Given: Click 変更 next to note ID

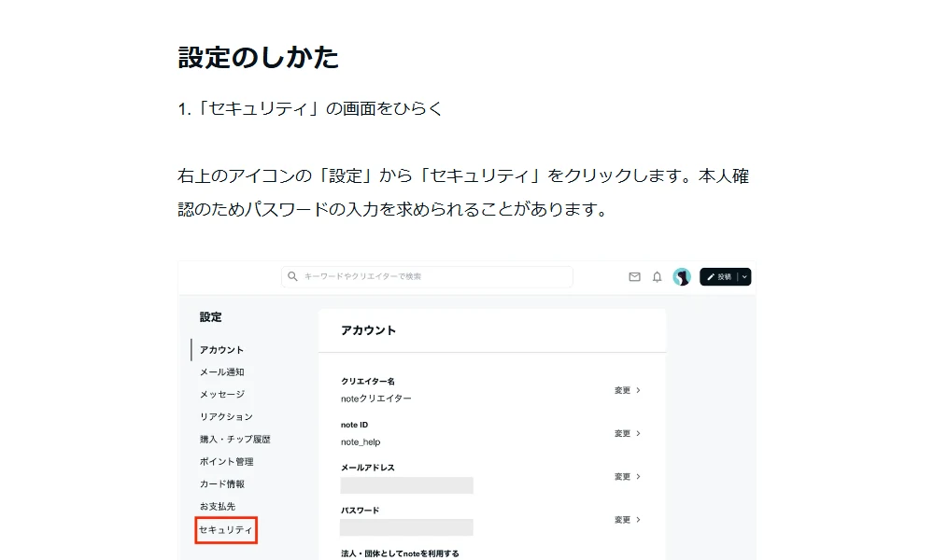Looking at the screenshot, I should tap(628, 433).
